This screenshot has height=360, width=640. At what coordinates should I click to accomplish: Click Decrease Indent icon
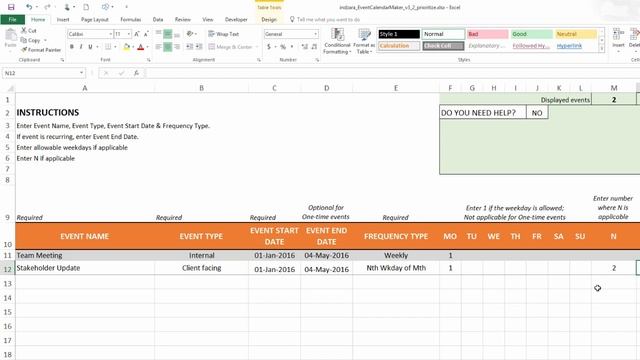[x=189, y=47]
